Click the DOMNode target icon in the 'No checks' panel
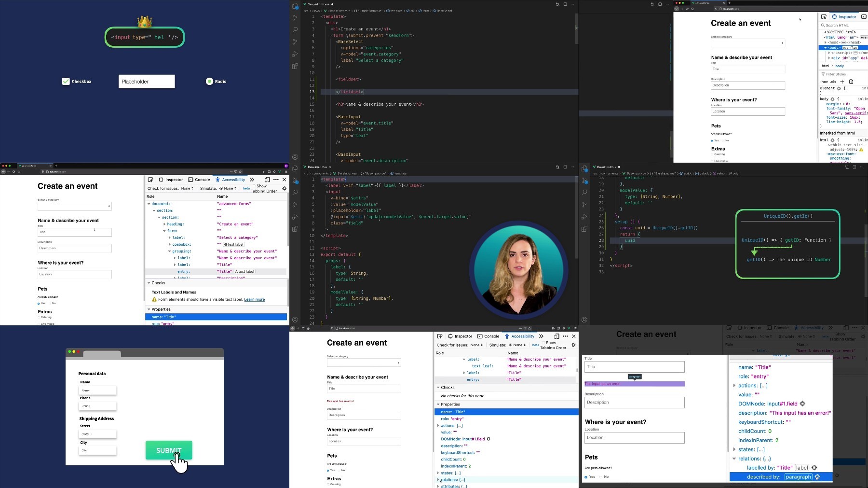This screenshot has height=488, width=868. [488, 439]
